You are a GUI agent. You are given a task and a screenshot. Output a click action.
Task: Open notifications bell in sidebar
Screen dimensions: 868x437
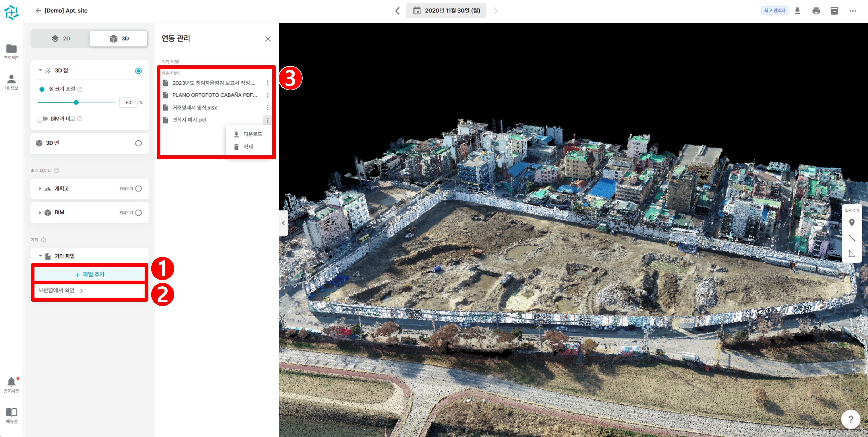click(12, 382)
